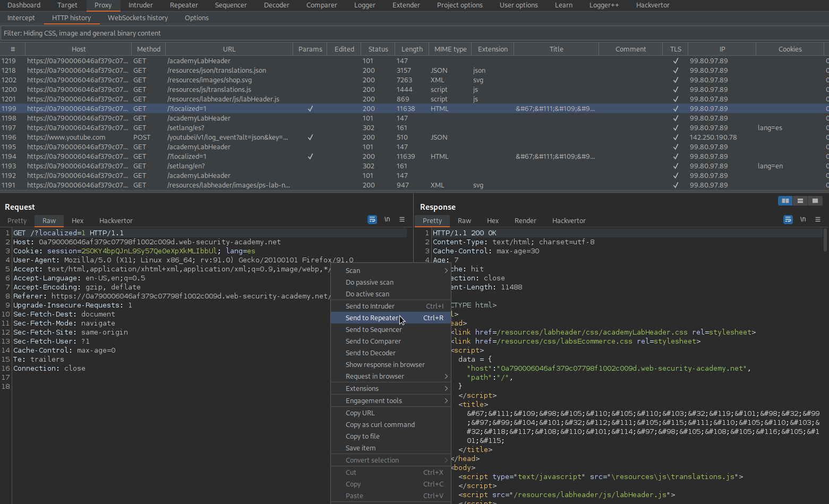
Task: Open the Intruder main tab
Action: [x=141, y=5]
